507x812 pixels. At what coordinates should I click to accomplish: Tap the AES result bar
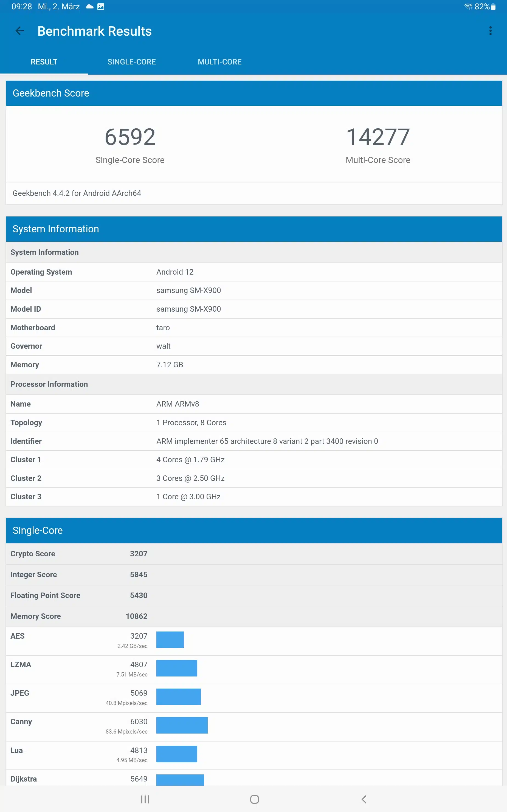pos(170,640)
